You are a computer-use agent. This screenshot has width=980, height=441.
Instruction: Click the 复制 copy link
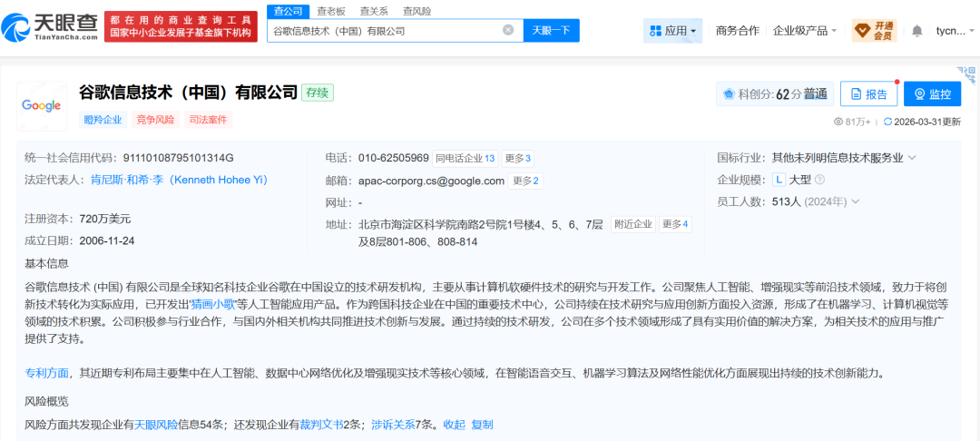483,425
